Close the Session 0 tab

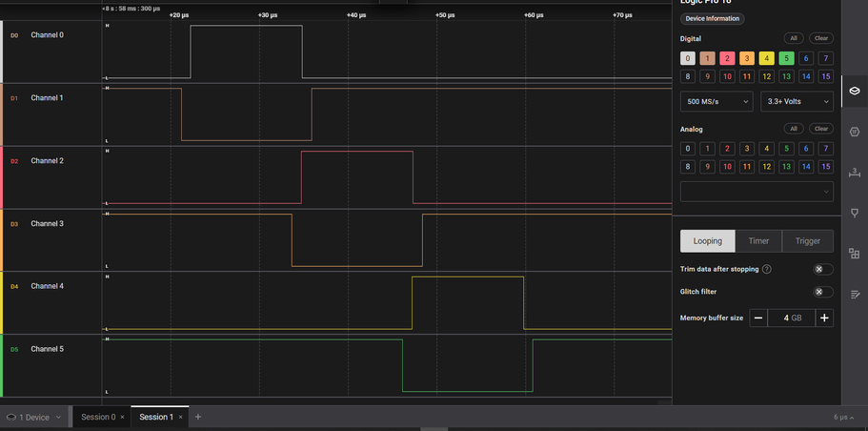[x=122, y=417]
